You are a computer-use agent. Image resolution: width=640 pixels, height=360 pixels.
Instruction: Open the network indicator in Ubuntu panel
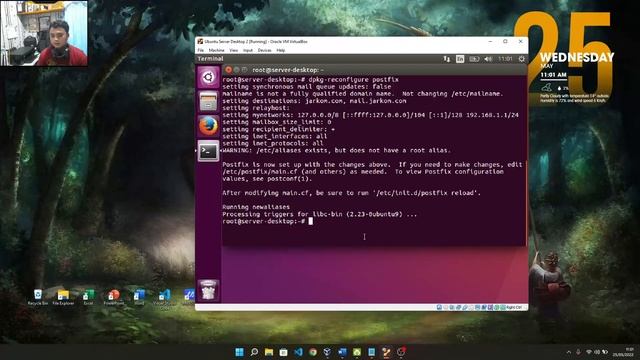(x=447, y=59)
